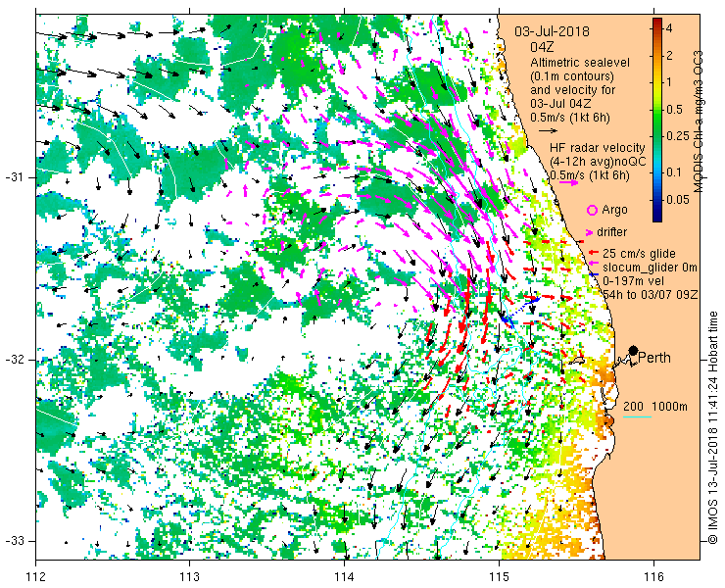
Task: Click the blue 0-197m vel legend marker
Action: [x=595, y=275]
